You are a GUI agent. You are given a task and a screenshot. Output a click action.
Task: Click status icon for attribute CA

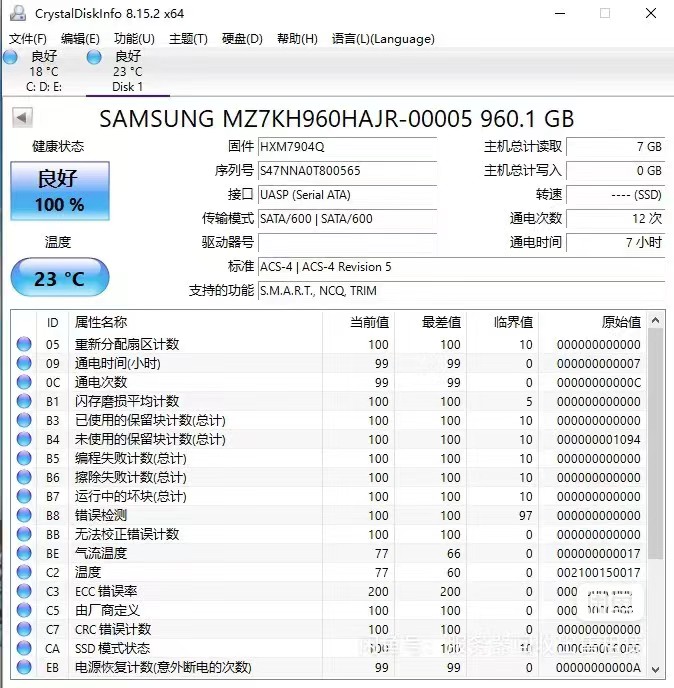click(24, 648)
